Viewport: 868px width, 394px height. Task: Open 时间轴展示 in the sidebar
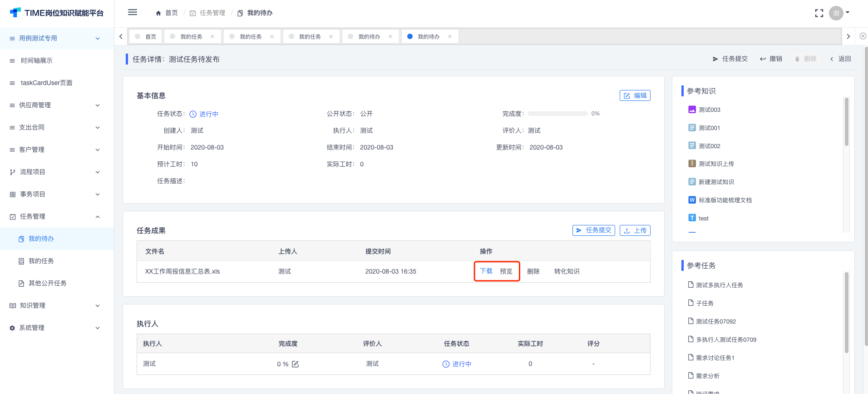tap(57, 60)
